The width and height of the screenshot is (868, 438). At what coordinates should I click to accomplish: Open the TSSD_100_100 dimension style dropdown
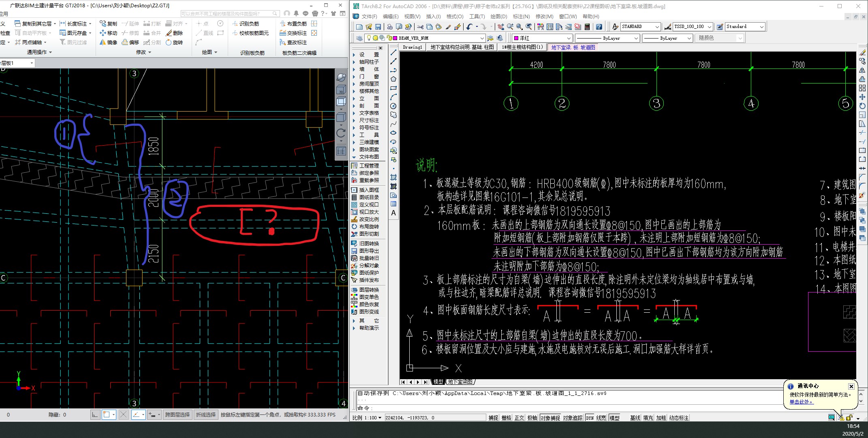coord(710,27)
